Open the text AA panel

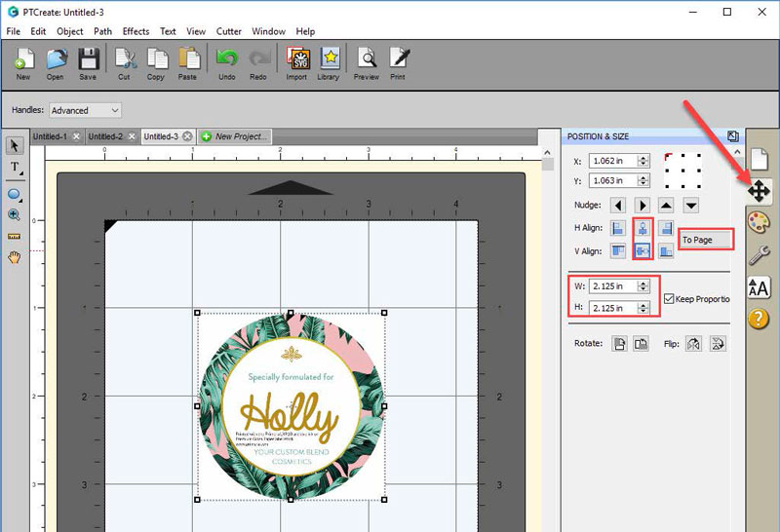point(759,287)
